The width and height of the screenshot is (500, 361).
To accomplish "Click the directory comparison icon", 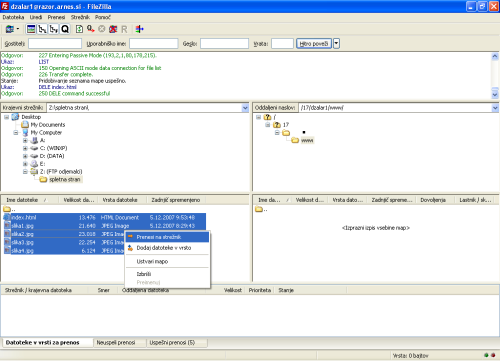I will [x=139, y=29].
